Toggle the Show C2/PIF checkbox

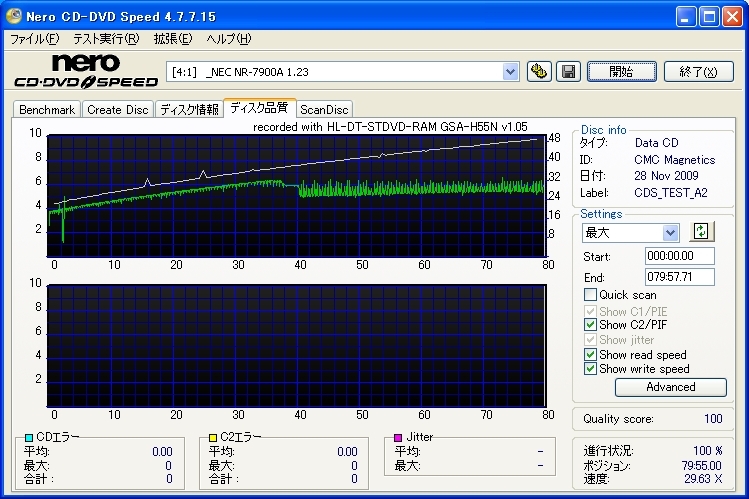point(590,325)
